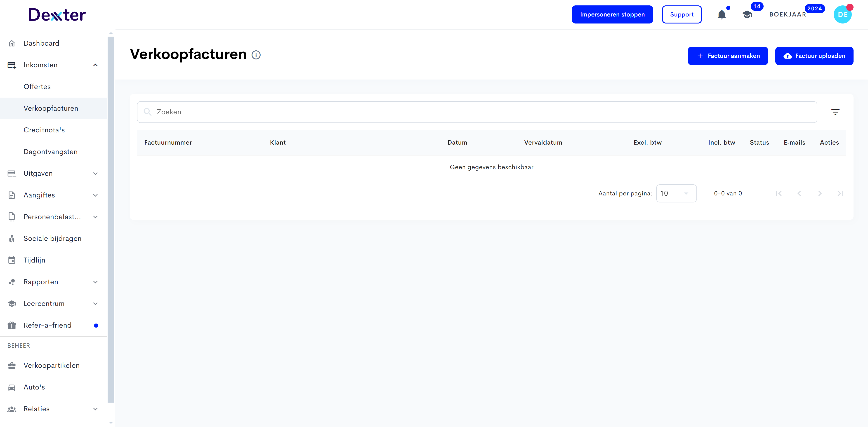Click the DE user avatar
Screen dimensions: 868x427
pyautogui.click(x=842, y=15)
